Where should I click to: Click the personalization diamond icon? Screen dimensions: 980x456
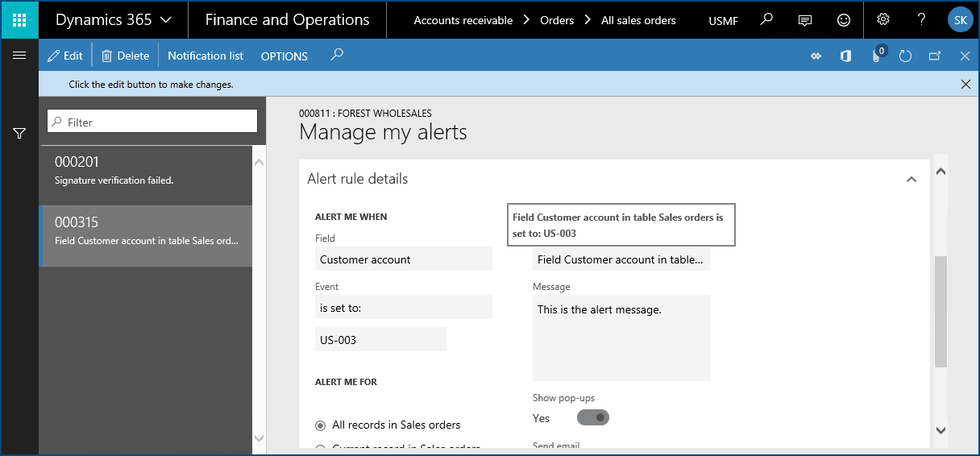(816, 56)
